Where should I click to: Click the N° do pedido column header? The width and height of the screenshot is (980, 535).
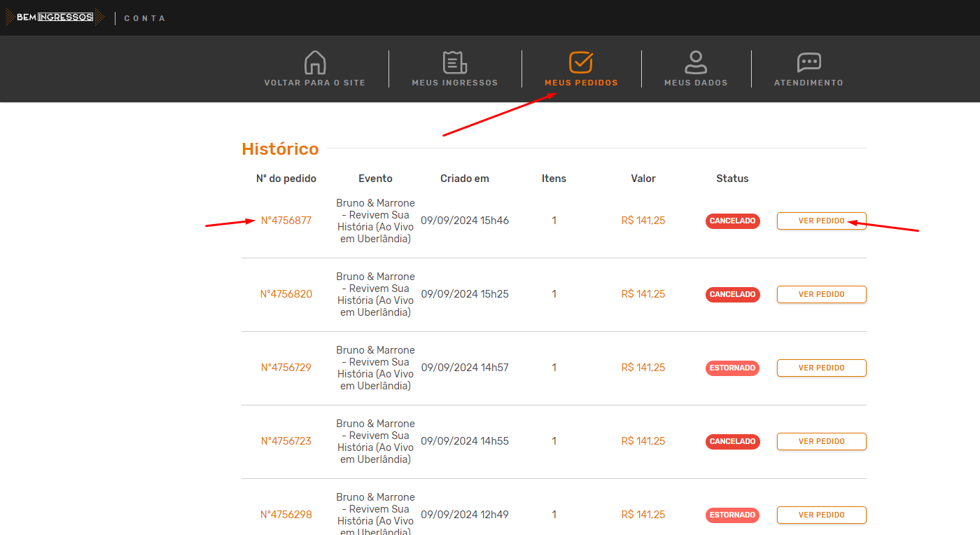286,179
